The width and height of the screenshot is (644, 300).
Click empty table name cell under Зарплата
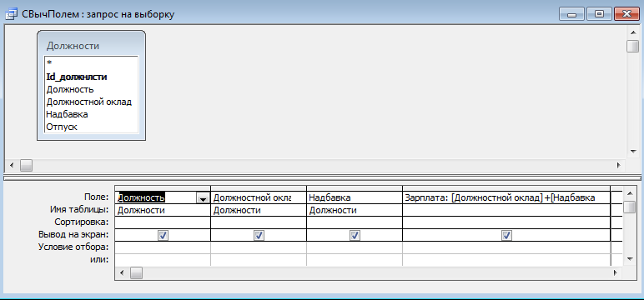tap(506, 211)
